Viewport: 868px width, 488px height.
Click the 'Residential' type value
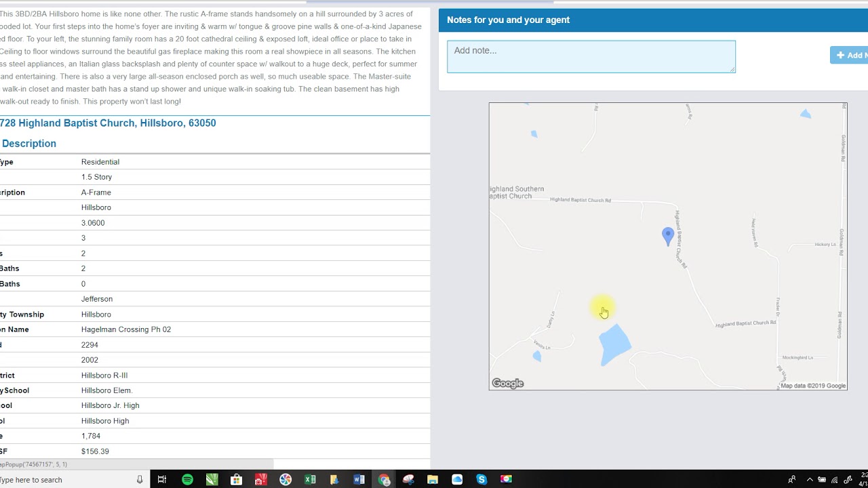tap(100, 162)
